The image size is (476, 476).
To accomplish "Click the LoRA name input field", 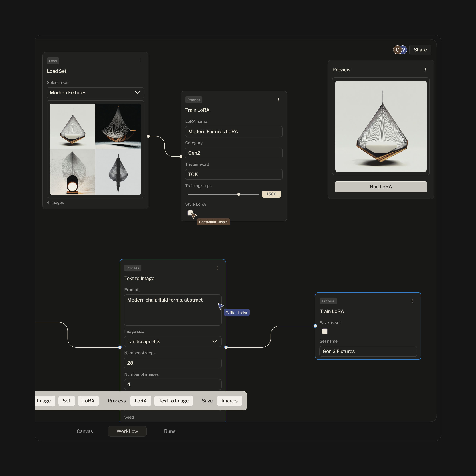I will [x=234, y=132].
